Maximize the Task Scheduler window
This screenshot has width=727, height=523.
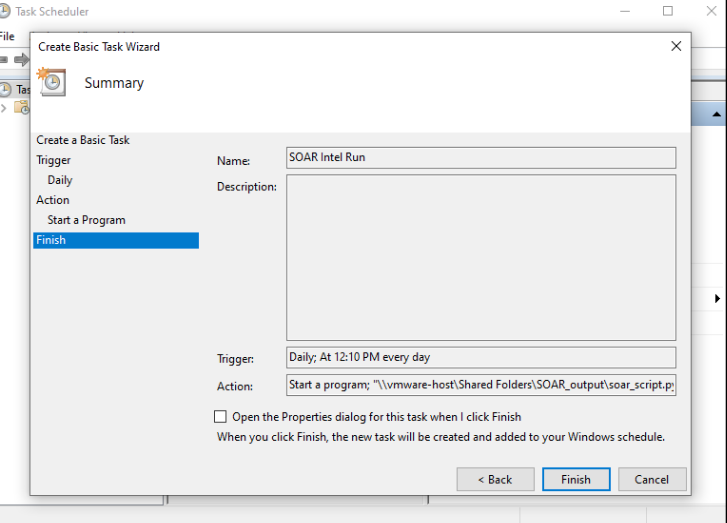pyautogui.click(x=668, y=11)
